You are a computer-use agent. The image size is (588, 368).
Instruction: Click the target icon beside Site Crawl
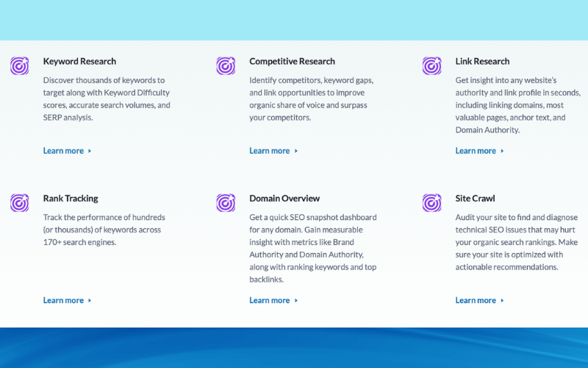432,203
